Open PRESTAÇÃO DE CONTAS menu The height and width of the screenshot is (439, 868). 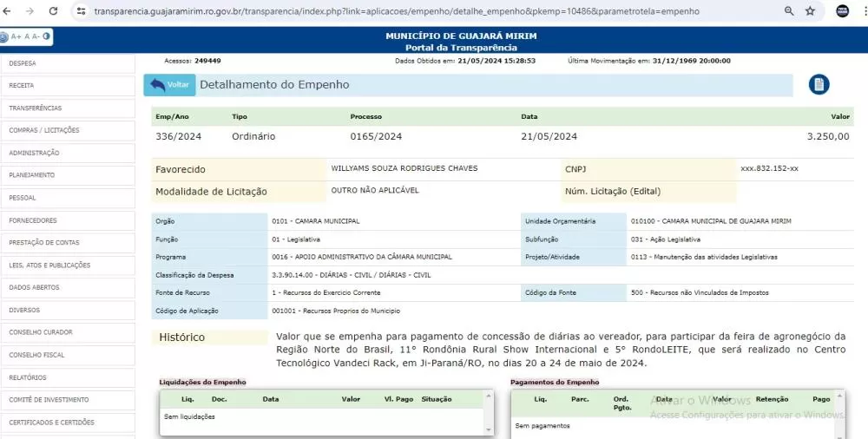coord(68,242)
